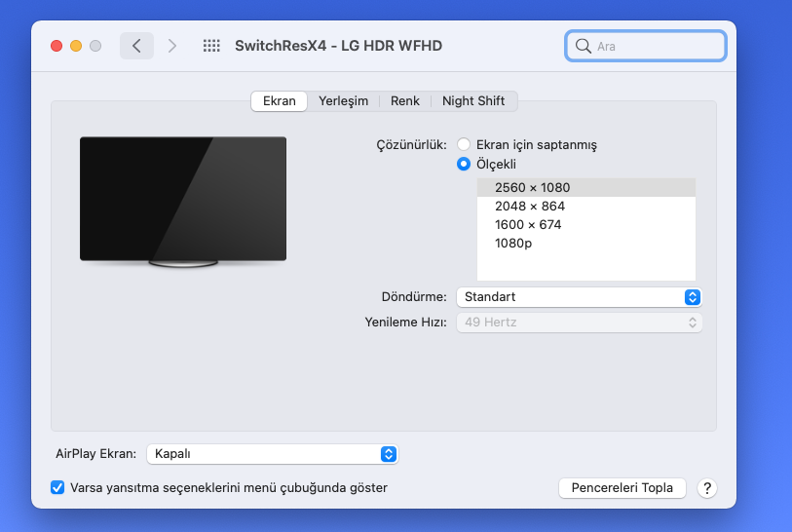Switch to the Night Shift tab
792x532 pixels.
coord(473,101)
